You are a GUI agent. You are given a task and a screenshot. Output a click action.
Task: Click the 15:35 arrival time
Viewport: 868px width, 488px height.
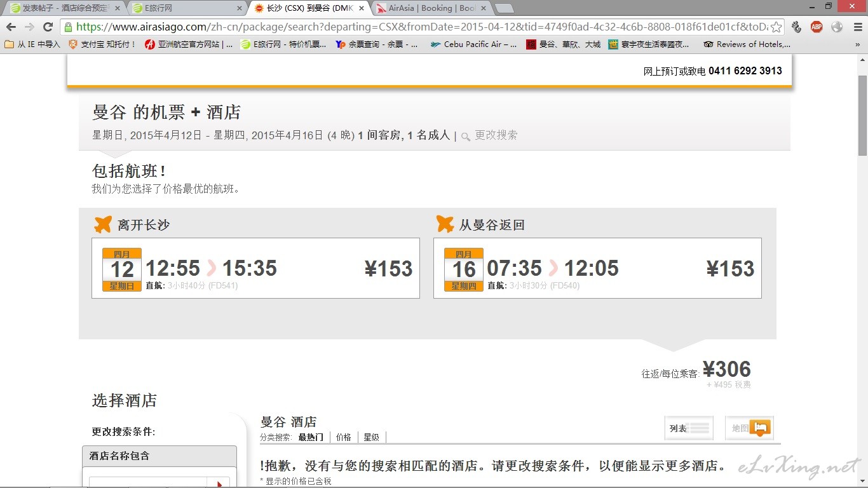point(250,268)
